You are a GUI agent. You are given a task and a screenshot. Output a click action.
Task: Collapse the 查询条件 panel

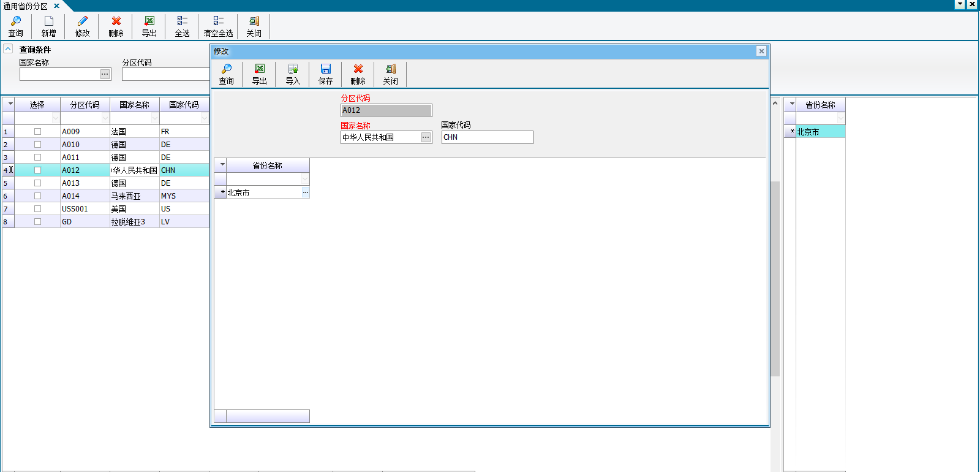[x=8, y=48]
